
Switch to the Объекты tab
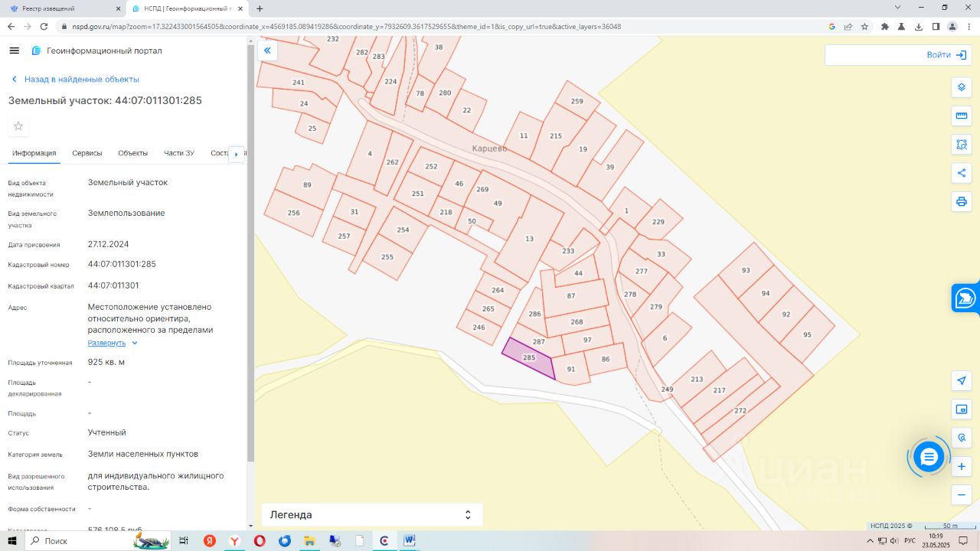[x=132, y=153]
